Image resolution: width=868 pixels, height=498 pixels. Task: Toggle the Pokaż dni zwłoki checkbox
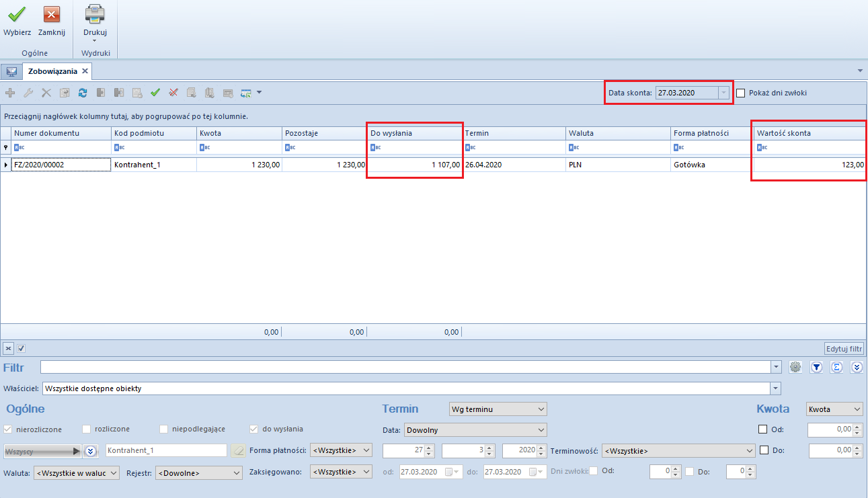click(741, 93)
